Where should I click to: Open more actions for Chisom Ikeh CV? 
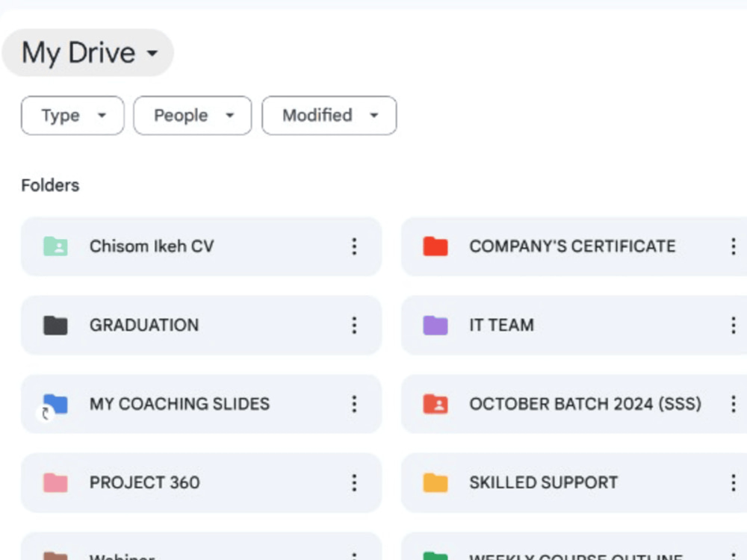pos(354,246)
